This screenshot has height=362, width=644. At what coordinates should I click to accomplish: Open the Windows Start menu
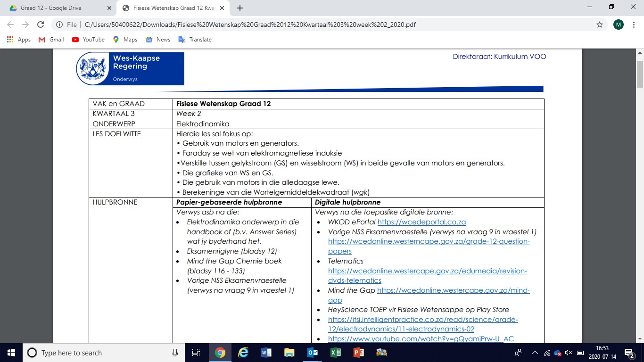pos(11,353)
